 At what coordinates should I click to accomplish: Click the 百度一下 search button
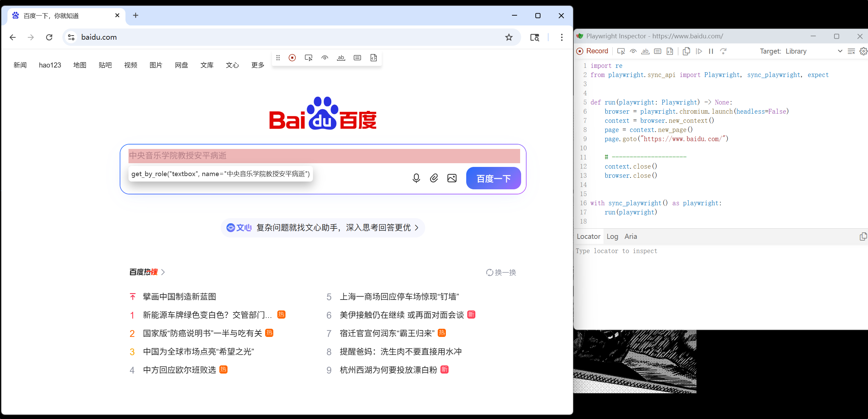click(493, 178)
